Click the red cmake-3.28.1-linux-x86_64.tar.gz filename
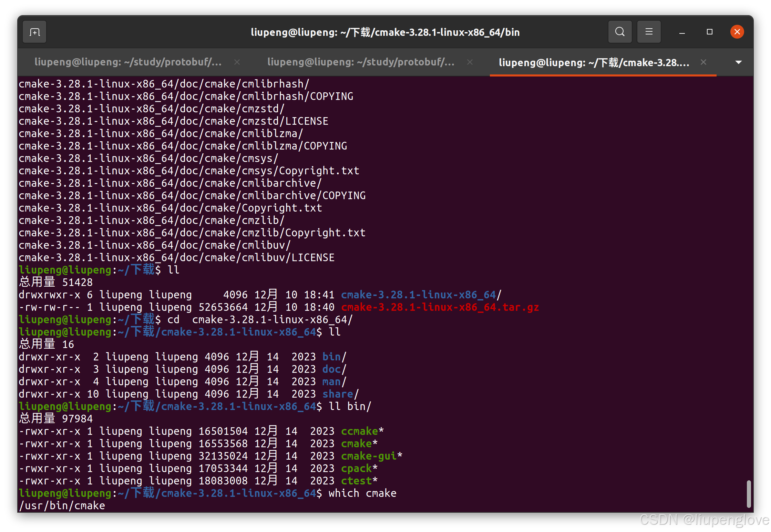Screen dimensions: 771x532 pyautogui.click(x=440, y=307)
